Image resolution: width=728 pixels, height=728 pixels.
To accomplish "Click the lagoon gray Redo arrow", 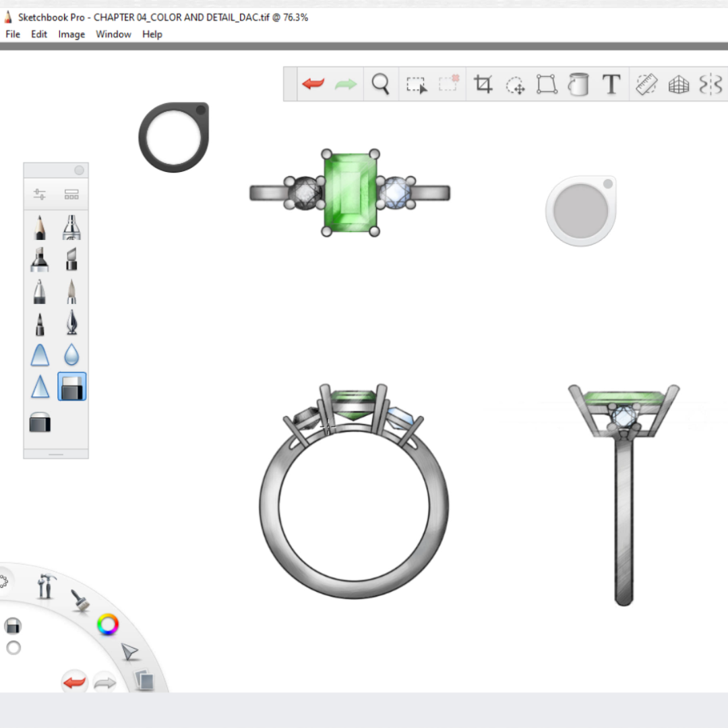I will pyautogui.click(x=105, y=683).
